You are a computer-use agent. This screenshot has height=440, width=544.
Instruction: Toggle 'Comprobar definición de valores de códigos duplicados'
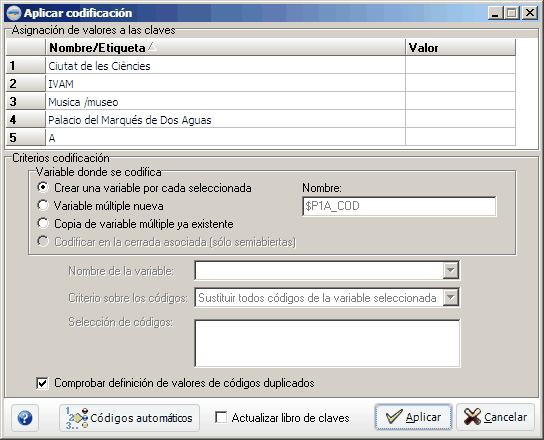[x=42, y=383]
